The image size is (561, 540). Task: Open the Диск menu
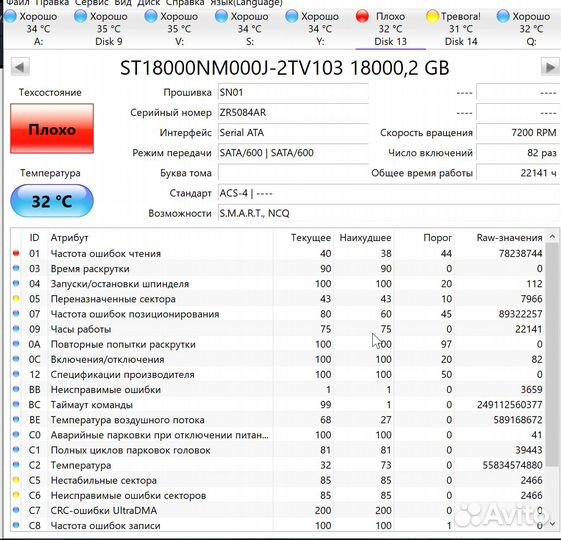point(148,3)
